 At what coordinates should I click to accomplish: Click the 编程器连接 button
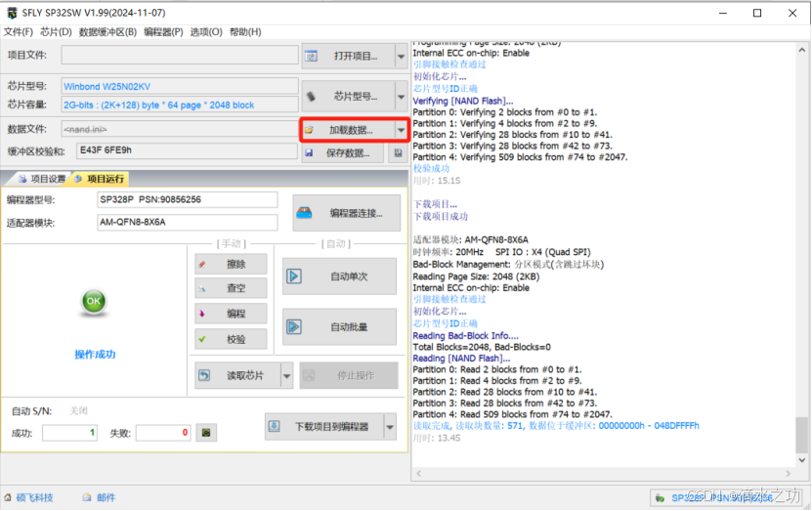pos(347,213)
